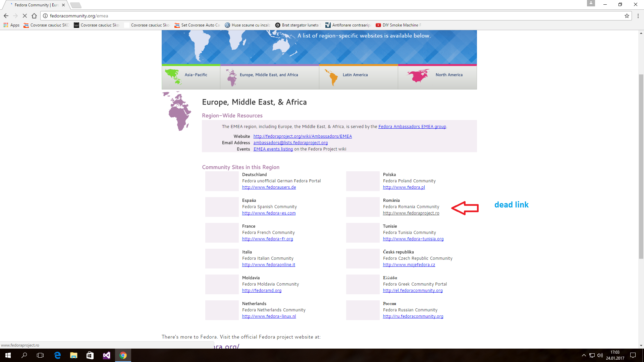Screen dimensions: 644x362
Task: Open the Huse scaune cu incalzire bookmark
Action: coord(248,25)
